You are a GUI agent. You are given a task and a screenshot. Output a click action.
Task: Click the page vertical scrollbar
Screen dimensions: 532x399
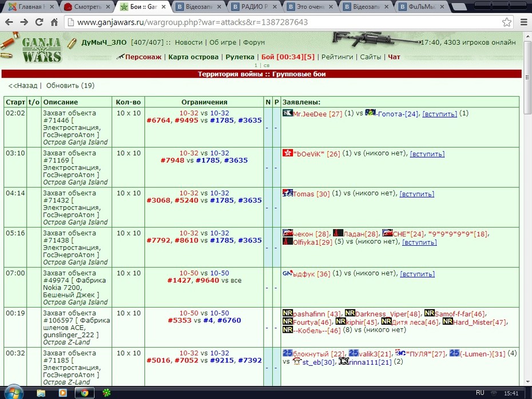(x=527, y=209)
